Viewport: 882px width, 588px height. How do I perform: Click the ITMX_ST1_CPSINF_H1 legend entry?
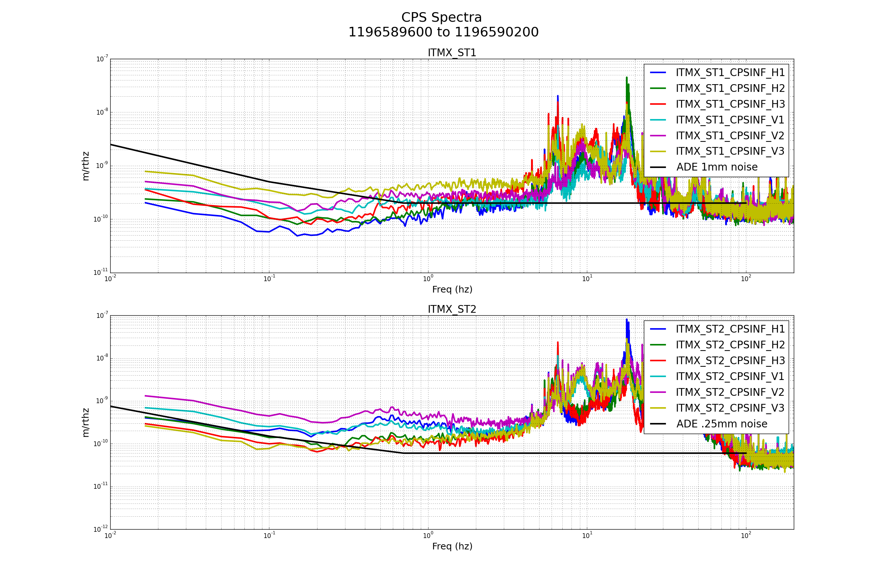pos(730,72)
